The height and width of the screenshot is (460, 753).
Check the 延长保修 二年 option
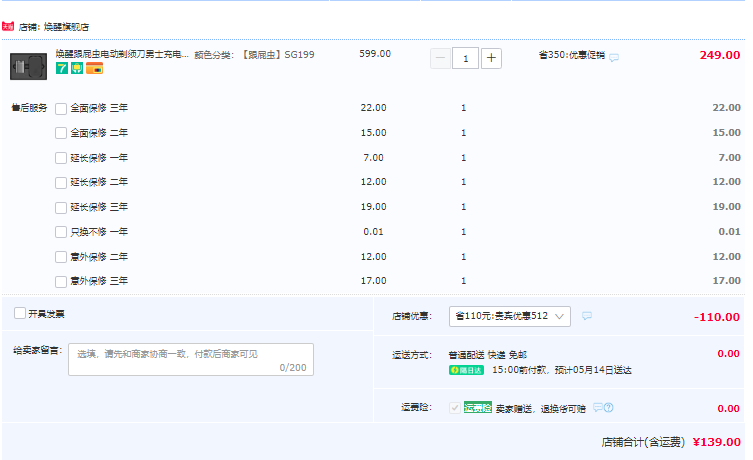pos(61,182)
